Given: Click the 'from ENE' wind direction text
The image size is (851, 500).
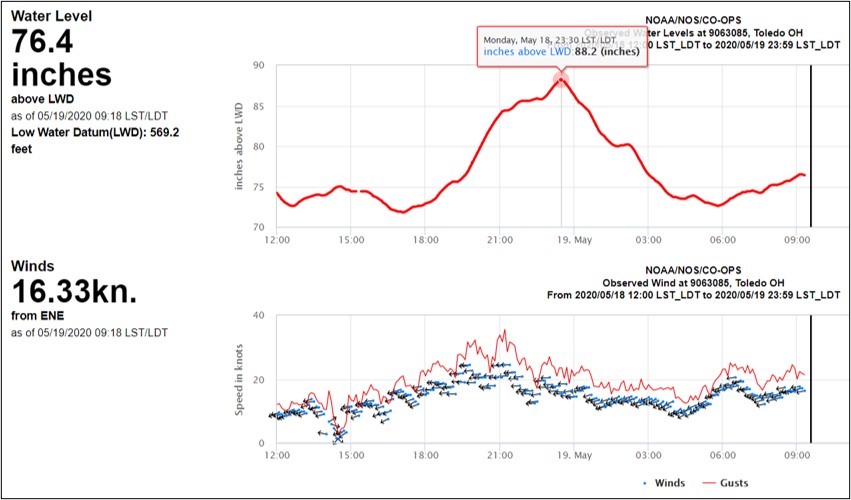Looking at the screenshot, I should [37, 315].
